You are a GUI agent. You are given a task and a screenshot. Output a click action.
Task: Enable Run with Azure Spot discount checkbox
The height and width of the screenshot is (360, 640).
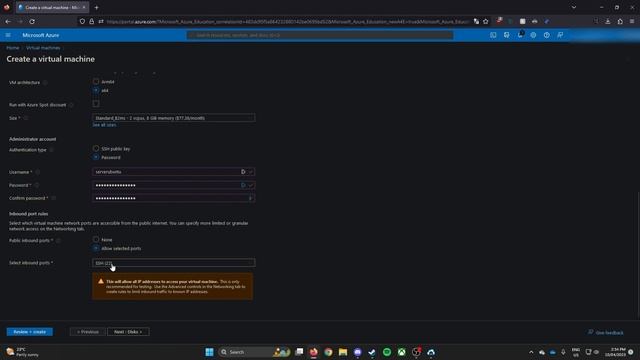pyautogui.click(x=96, y=104)
